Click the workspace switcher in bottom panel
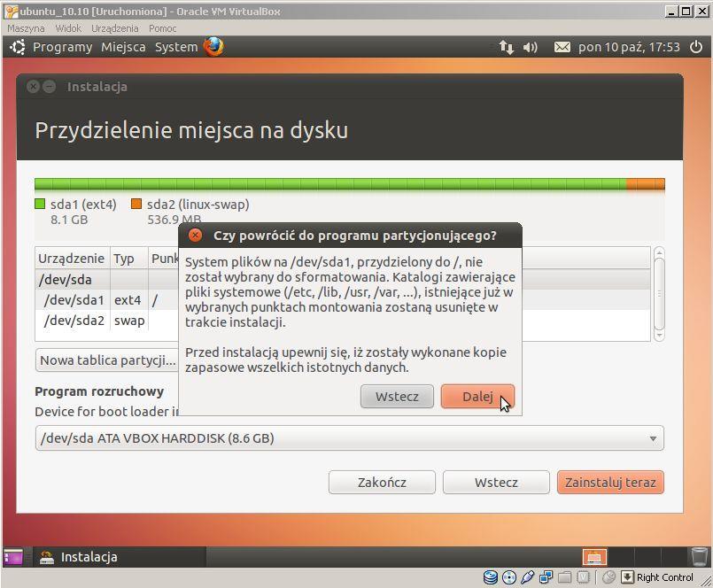The image size is (713, 588). [x=633, y=557]
